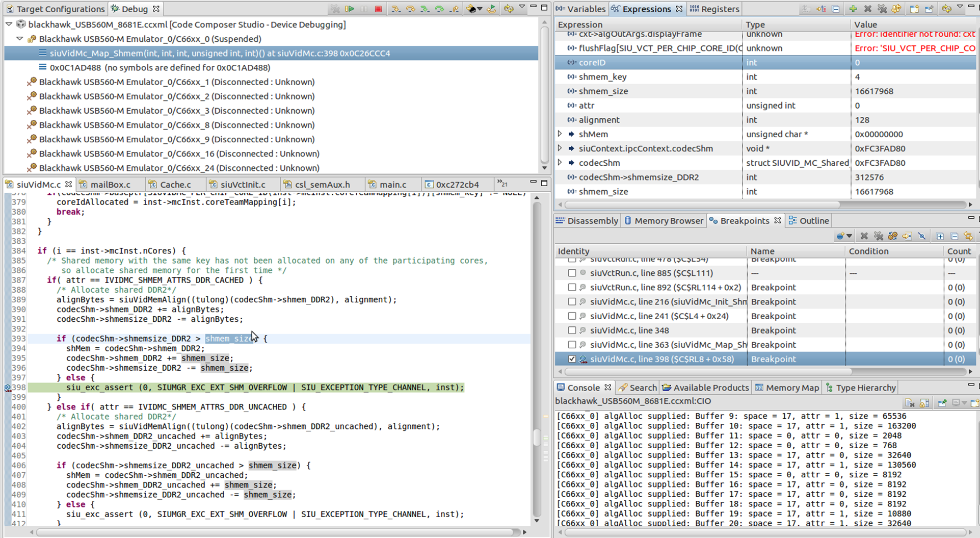The width and height of the screenshot is (980, 538).
Task: Click Show Logical Structure icon in Expressions
Action: click(821, 9)
